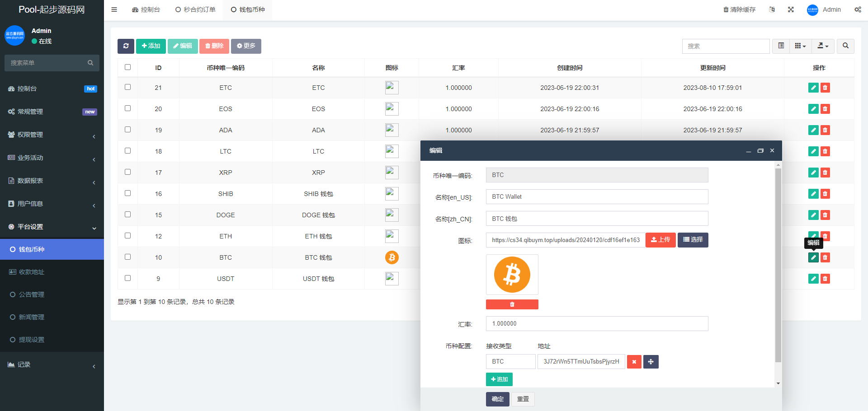
Task: Click the Bitcoin icon in BTC row
Action: (x=392, y=257)
